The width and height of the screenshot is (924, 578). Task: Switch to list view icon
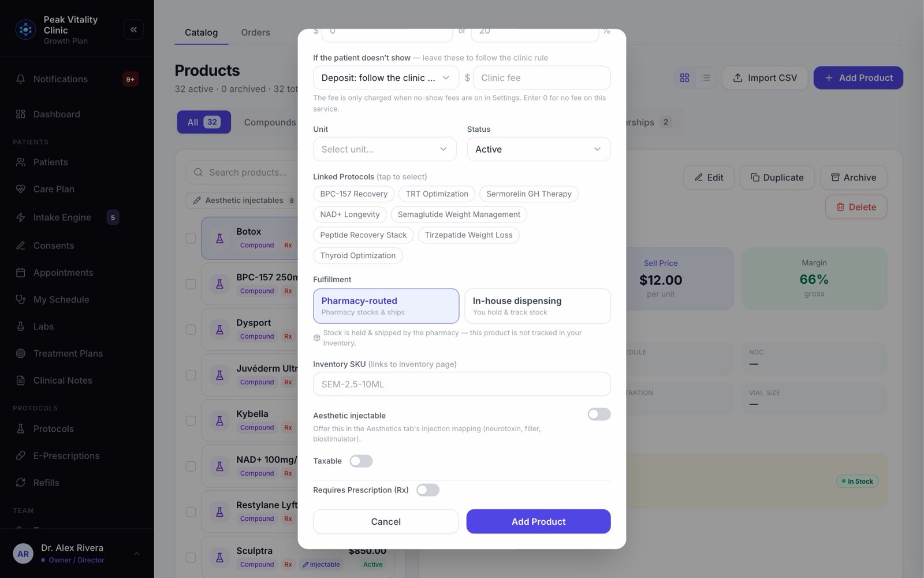706,77
